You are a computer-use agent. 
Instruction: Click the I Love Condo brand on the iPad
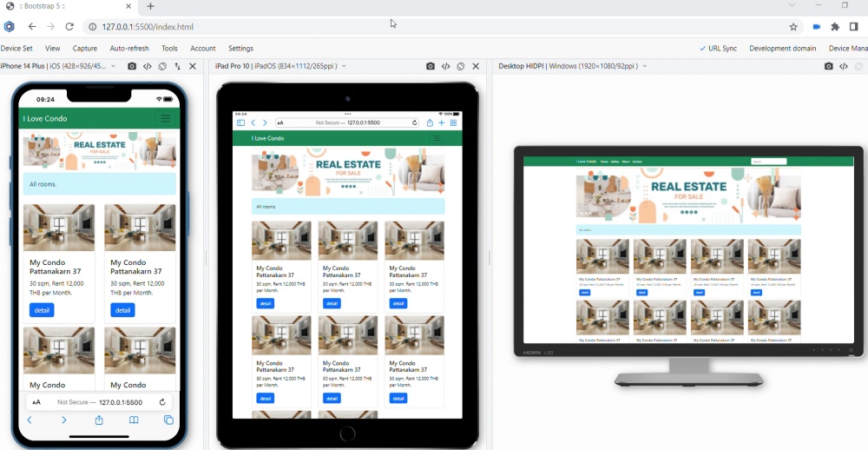[x=267, y=138]
